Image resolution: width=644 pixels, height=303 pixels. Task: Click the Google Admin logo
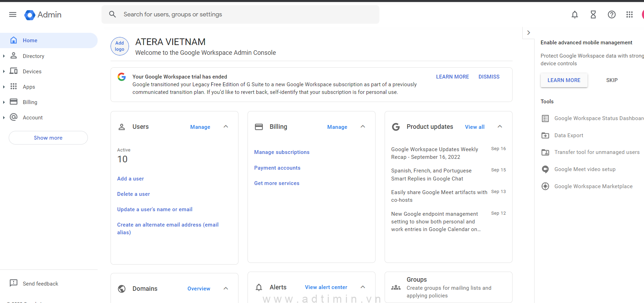pos(43,15)
